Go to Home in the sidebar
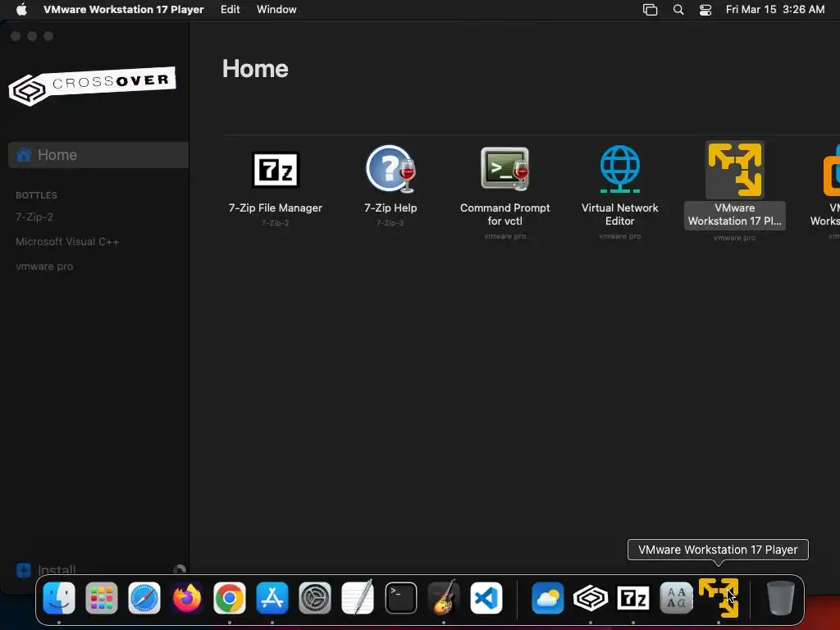The width and height of the screenshot is (840, 630). tap(98, 155)
